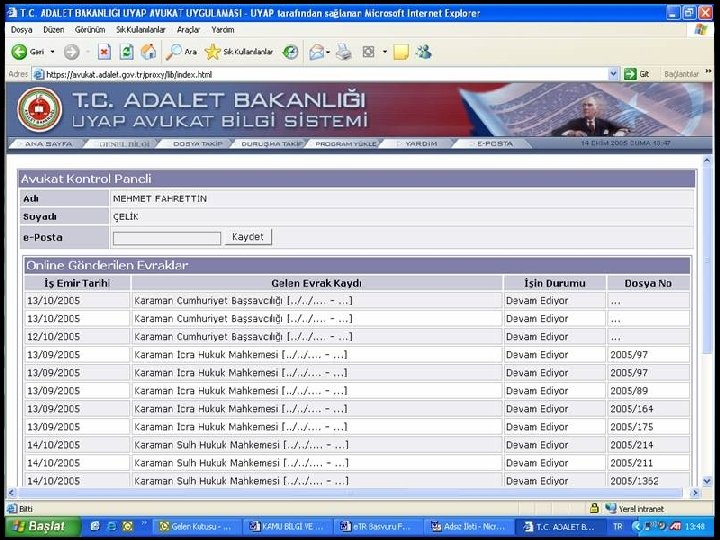Expand the Bağlantılar links chevron

click(x=708, y=72)
